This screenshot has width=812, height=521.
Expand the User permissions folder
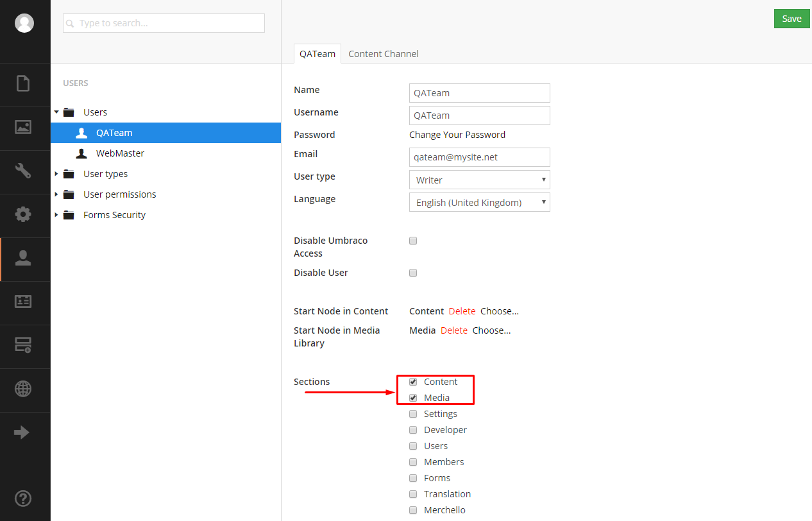56,194
